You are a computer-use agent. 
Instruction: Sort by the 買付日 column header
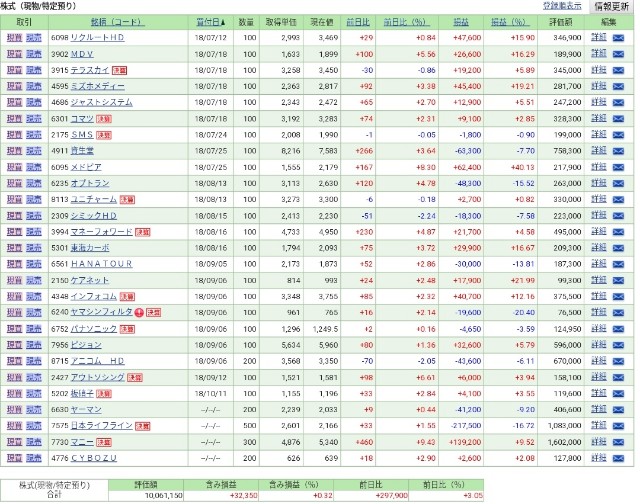point(211,22)
